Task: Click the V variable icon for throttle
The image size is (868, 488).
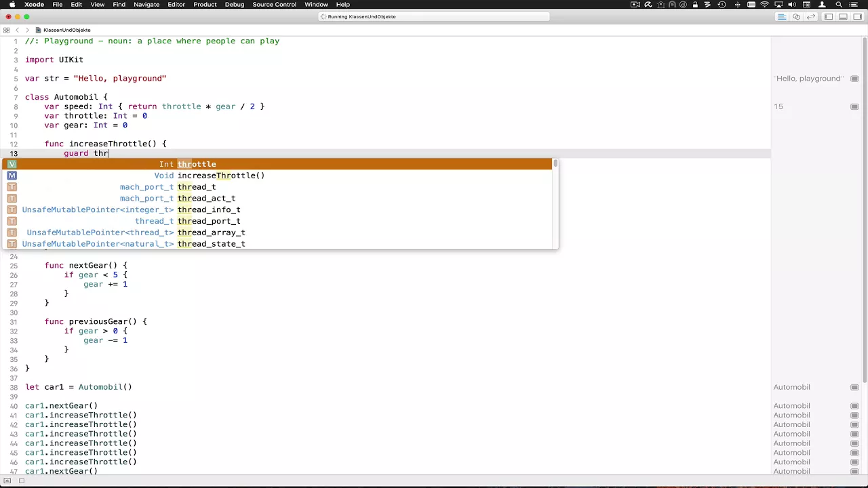Action: pos(12,164)
